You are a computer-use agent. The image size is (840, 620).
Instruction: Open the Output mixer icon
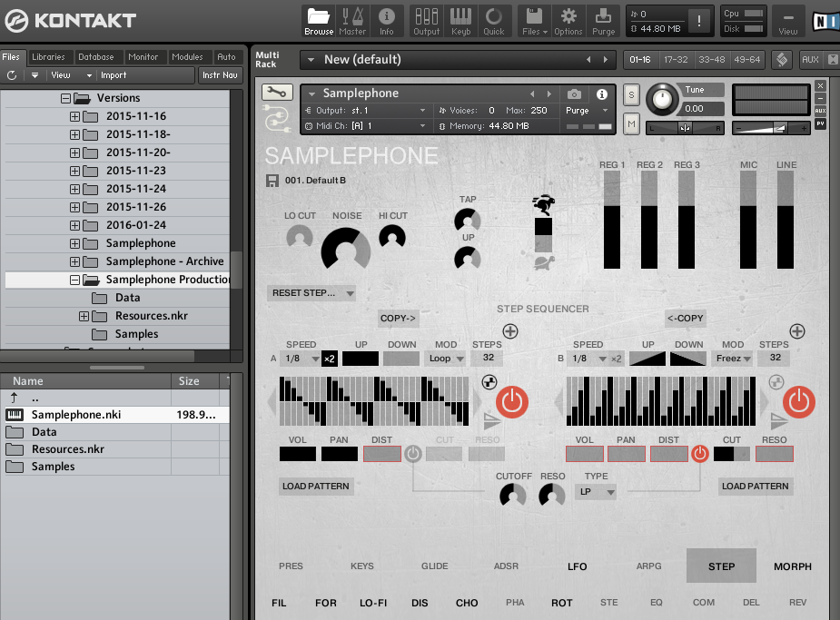click(427, 22)
